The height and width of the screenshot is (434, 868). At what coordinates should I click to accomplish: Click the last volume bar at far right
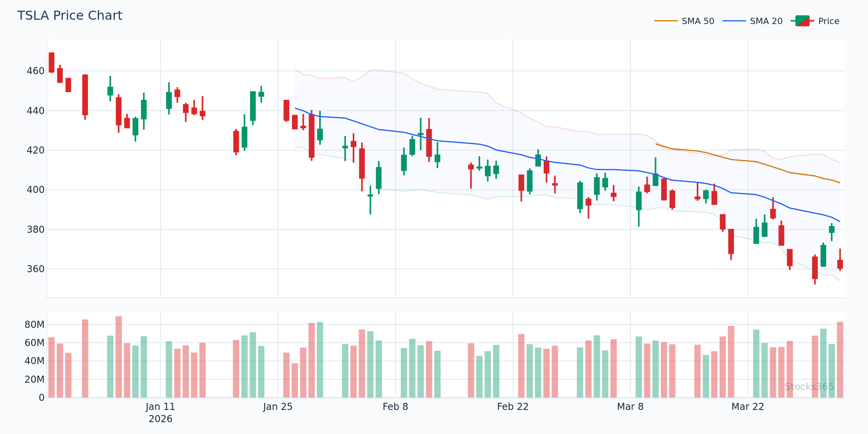(840, 359)
